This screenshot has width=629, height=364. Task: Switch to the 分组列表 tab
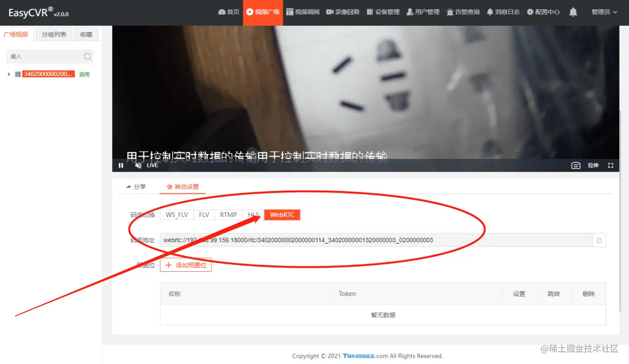click(x=54, y=35)
